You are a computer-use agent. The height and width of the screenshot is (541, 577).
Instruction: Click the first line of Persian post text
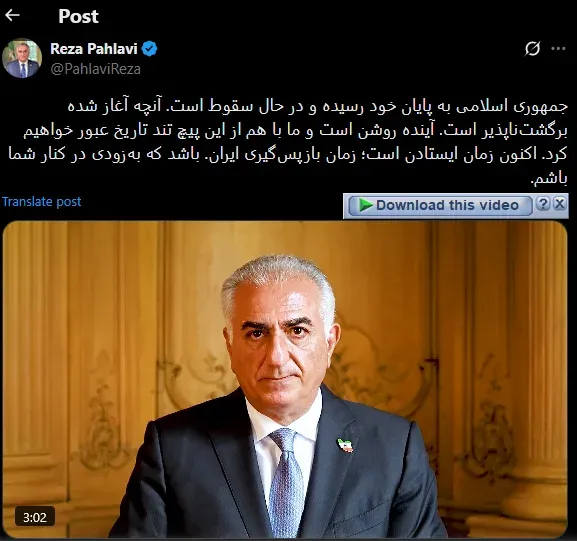tap(318, 106)
